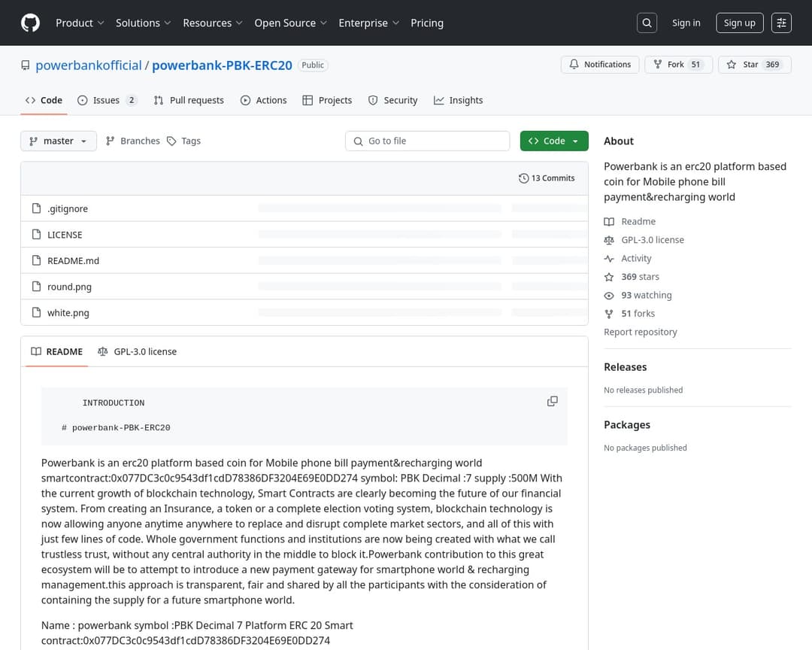
Task: Expand the Open Source menu
Action: pyautogui.click(x=290, y=23)
